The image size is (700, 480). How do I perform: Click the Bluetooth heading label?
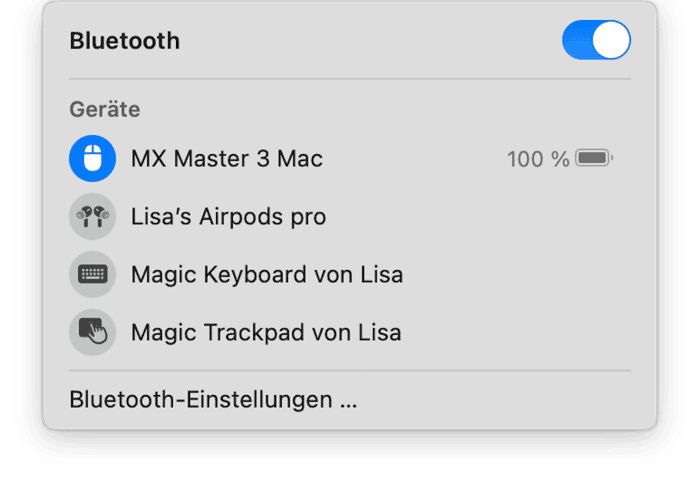point(125,41)
